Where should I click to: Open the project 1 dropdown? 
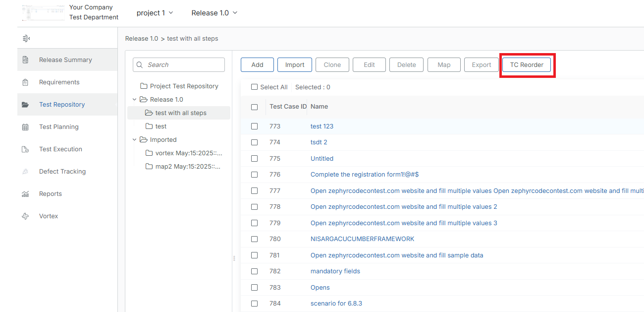point(155,13)
